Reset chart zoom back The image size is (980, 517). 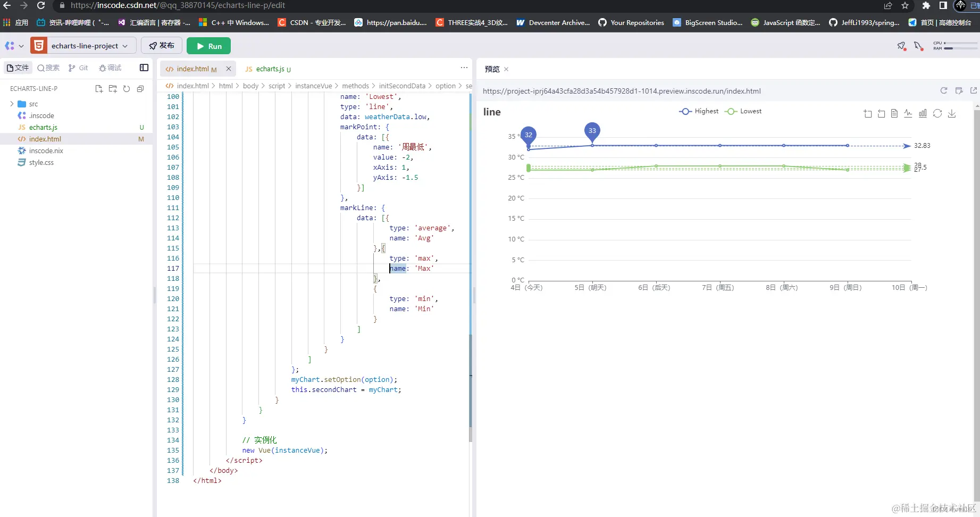[x=881, y=113]
